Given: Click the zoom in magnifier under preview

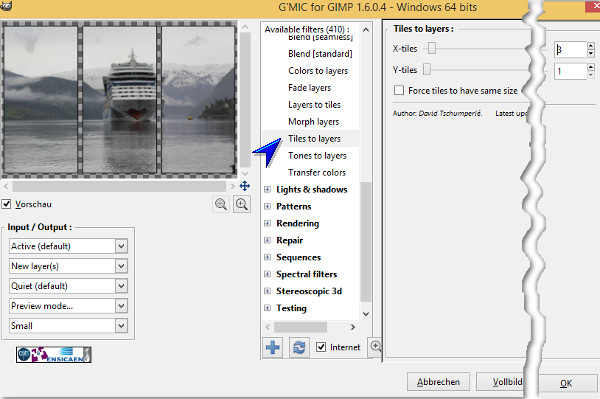Looking at the screenshot, I should pos(242,204).
